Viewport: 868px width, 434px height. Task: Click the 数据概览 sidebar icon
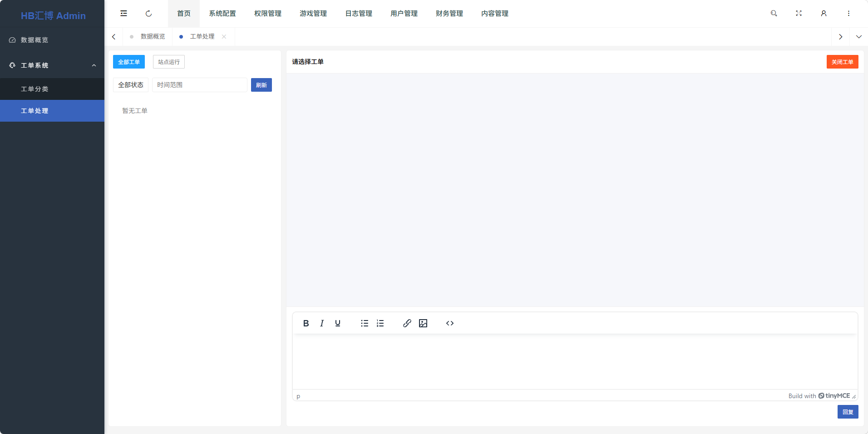(x=12, y=40)
